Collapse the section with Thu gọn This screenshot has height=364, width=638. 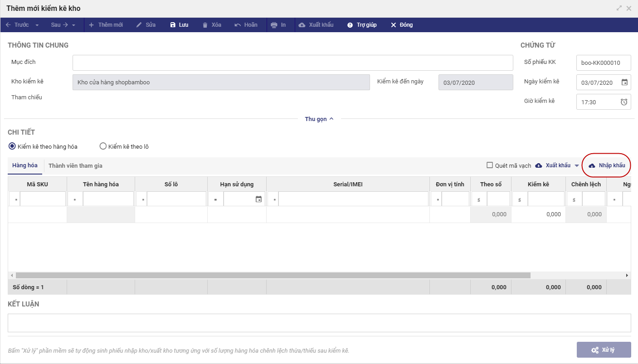click(319, 119)
